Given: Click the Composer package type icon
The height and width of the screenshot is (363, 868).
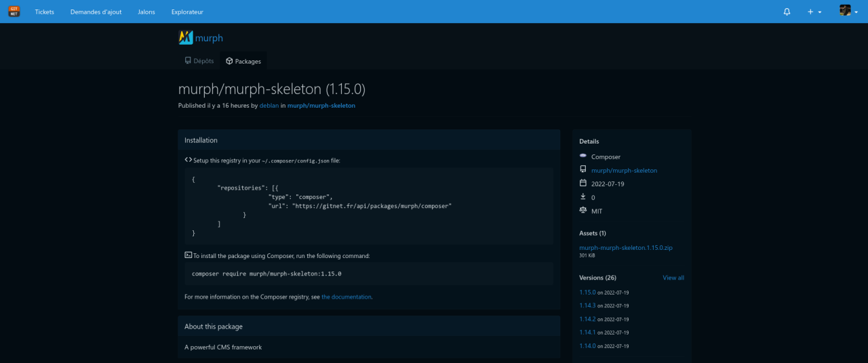Looking at the screenshot, I should pyautogui.click(x=583, y=156).
